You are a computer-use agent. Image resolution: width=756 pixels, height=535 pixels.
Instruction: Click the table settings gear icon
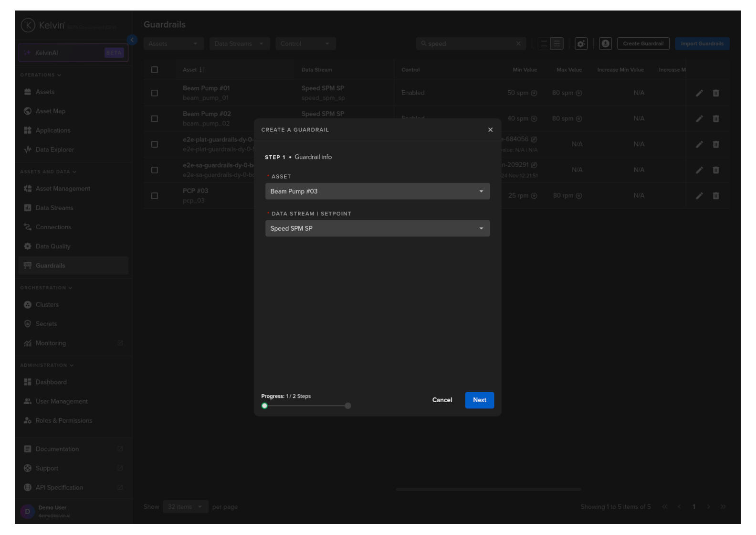click(581, 44)
